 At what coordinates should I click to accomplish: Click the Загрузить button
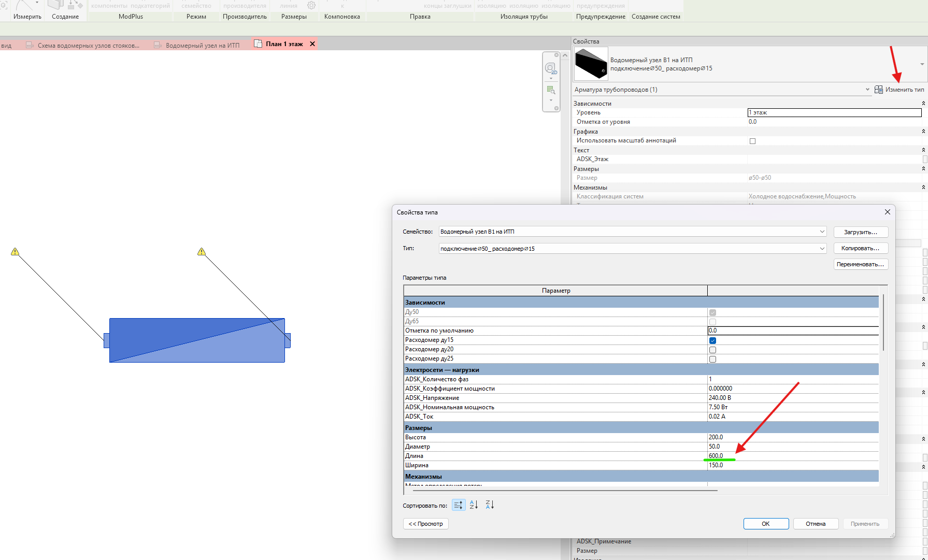(x=861, y=232)
